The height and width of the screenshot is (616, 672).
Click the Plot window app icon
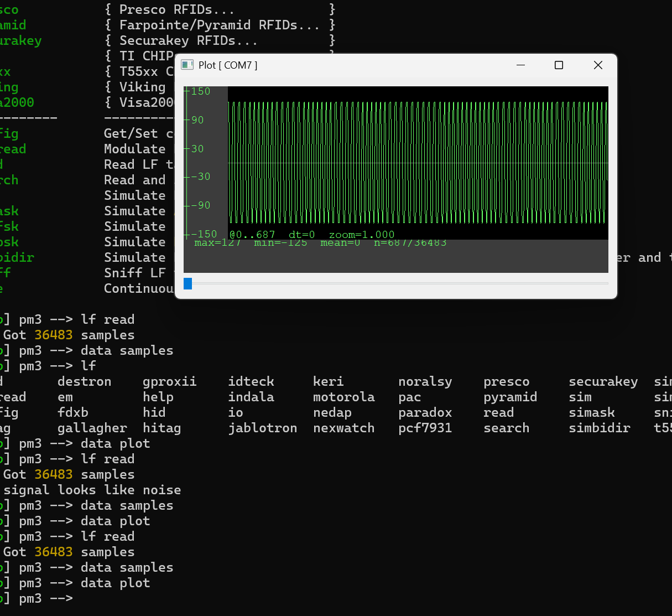point(187,65)
